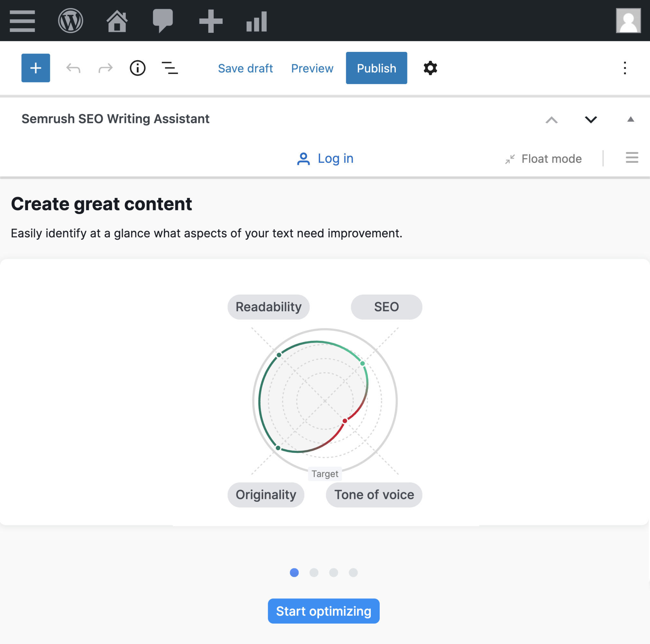Open the user profile avatar
Screen dimensions: 650x644
(628, 21)
